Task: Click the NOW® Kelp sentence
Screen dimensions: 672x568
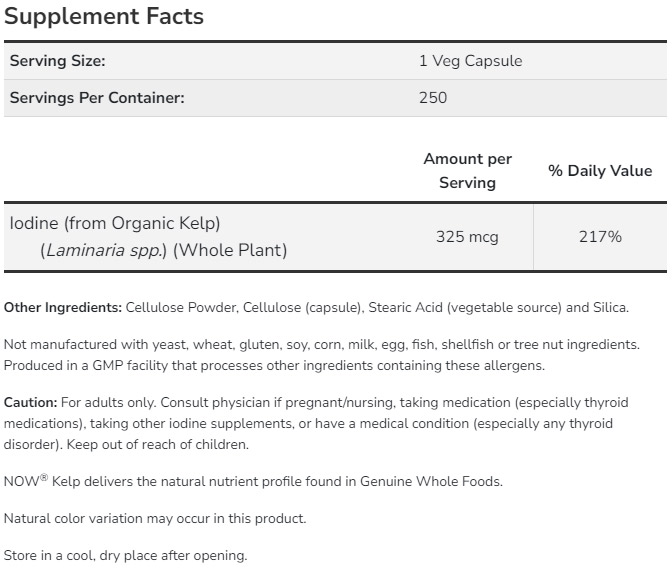Action: pos(253,481)
